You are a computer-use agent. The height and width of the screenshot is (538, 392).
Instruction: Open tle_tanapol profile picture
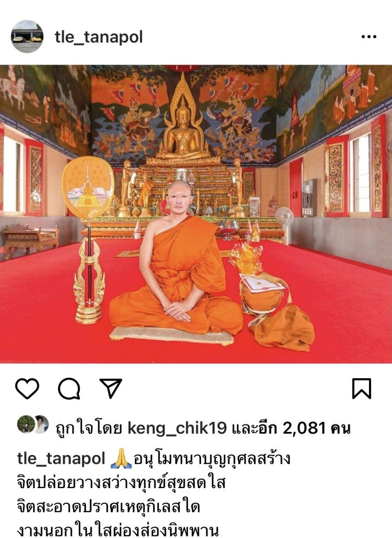click(27, 36)
